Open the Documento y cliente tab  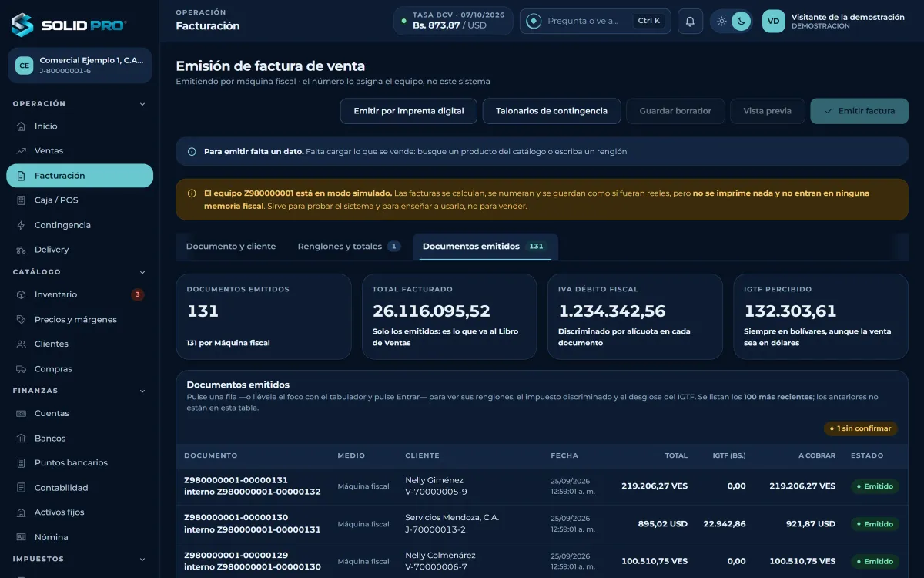(231, 247)
